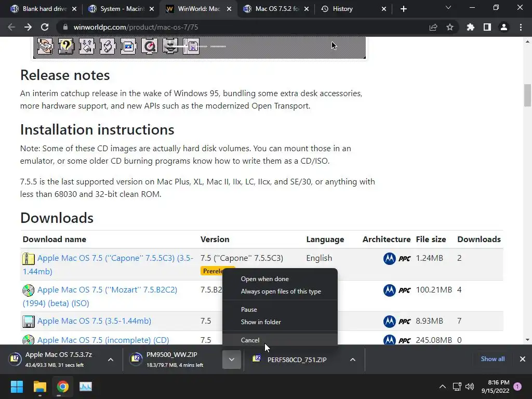The width and height of the screenshot is (532, 399).
Task: Click the notification count badge
Action: (517, 387)
